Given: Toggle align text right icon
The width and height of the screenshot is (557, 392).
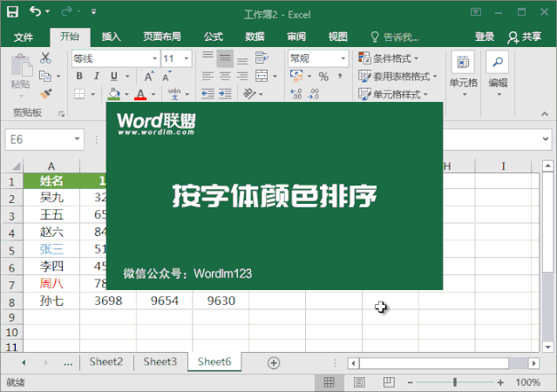Looking at the screenshot, I should click(242, 76).
